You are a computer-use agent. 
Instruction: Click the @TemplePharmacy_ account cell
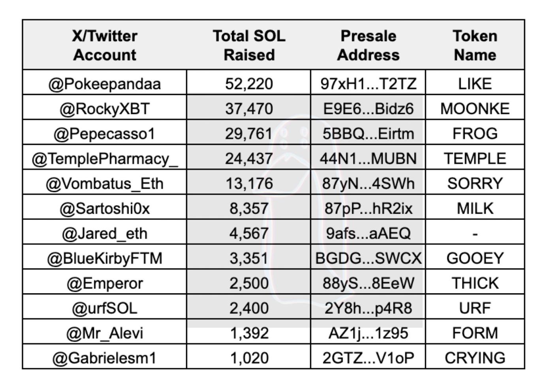(105, 158)
